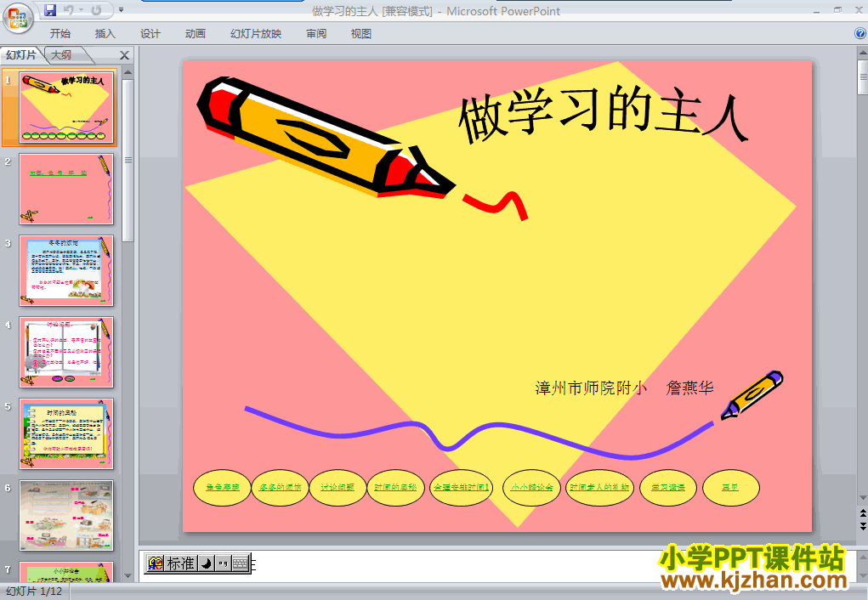Click the Undo arrow icon
868x600 pixels.
point(69,10)
